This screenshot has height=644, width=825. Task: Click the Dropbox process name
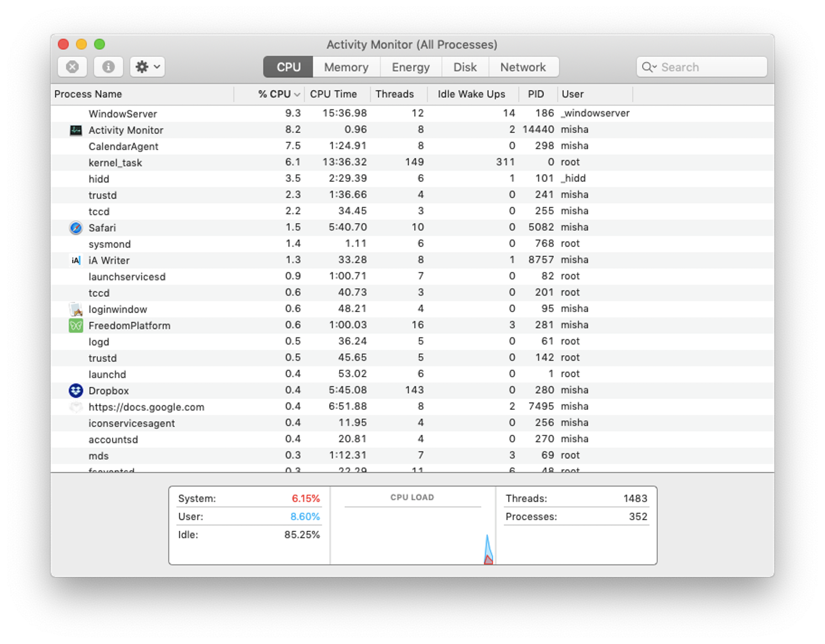coord(109,390)
